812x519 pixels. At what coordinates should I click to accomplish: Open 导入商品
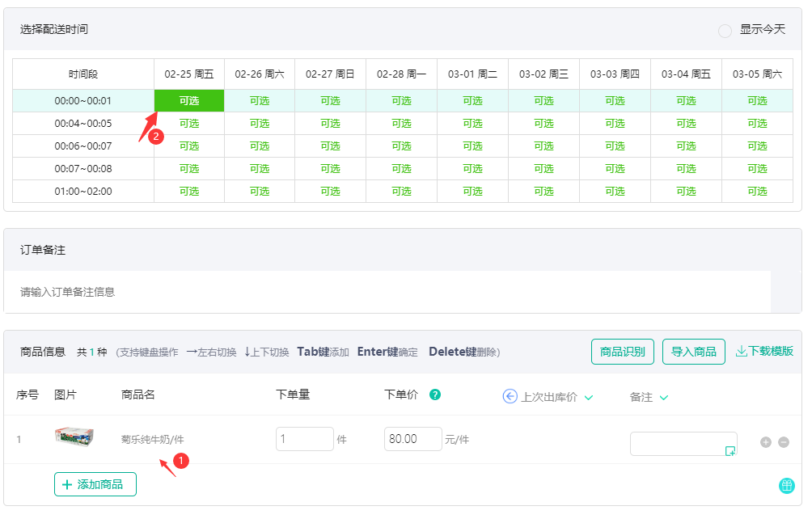tap(693, 352)
